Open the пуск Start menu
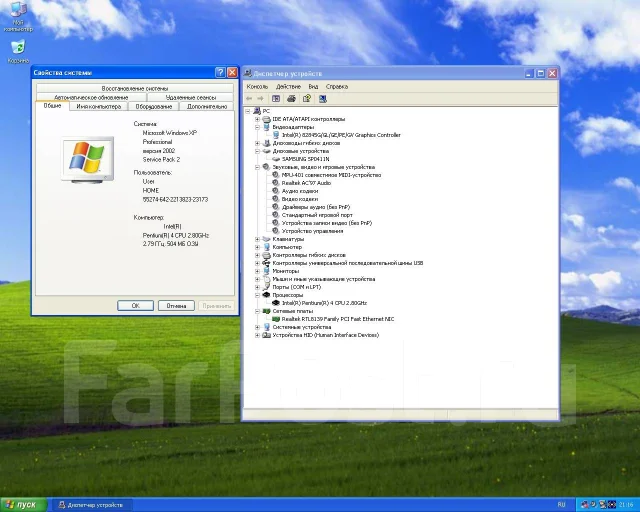Viewport: 640px width, 512px height. 23,505
